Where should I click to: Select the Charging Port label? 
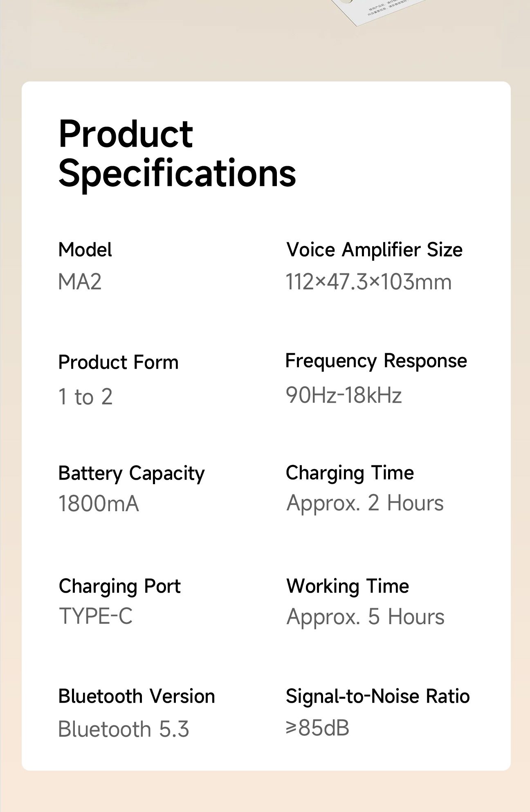pos(119,587)
